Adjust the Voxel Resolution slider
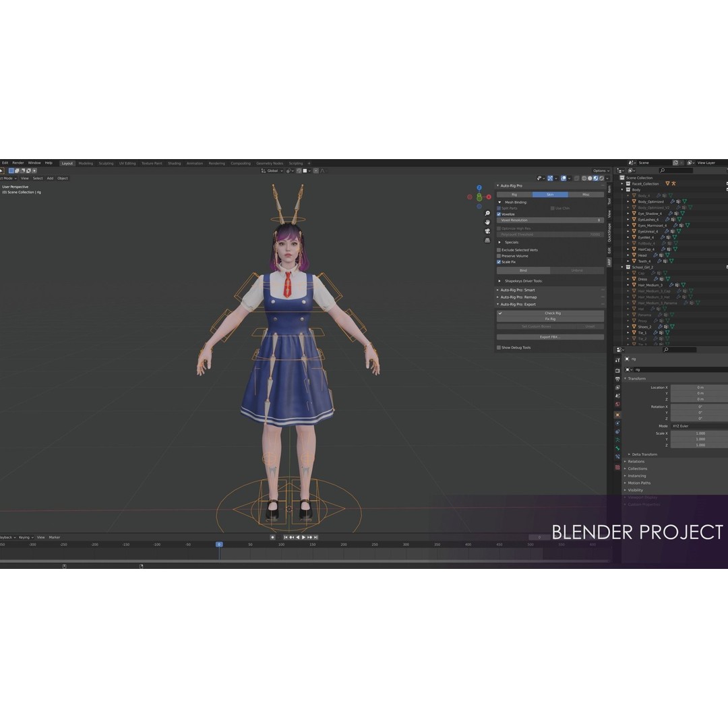Screen dimensions: 728x728 [x=550, y=220]
